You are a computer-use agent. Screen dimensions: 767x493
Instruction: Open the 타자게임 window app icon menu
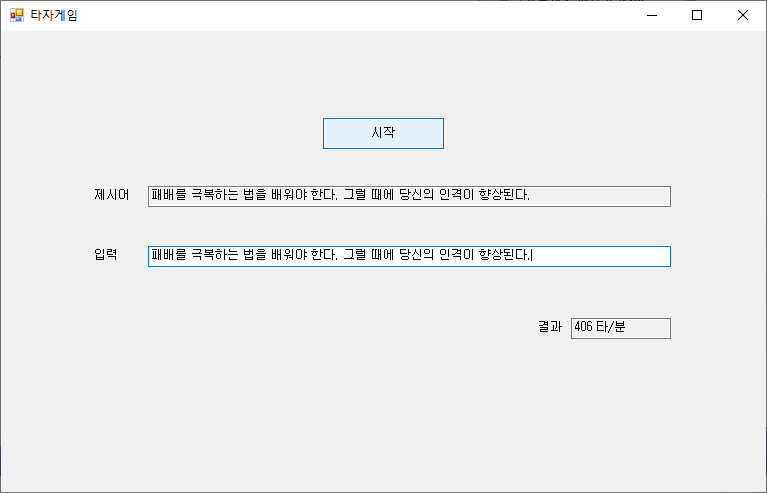(x=17, y=15)
